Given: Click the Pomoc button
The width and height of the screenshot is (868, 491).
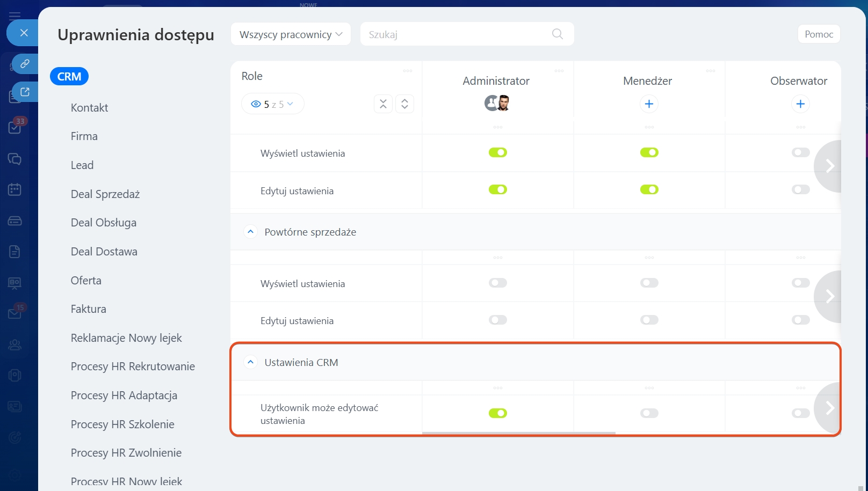Looking at the screenshot, I should pyautogui.click(x=819, y=34).
